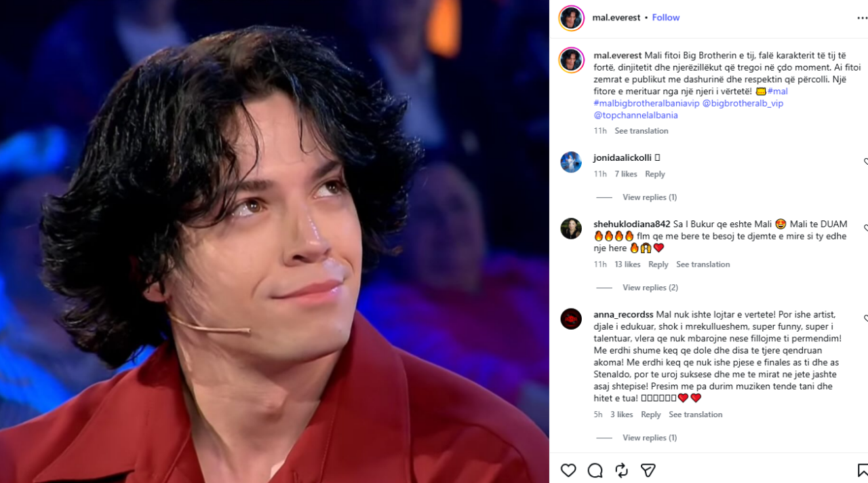Save the post with the bookmark icon
The image size is (868, 483).
click(x=863, y=470)
